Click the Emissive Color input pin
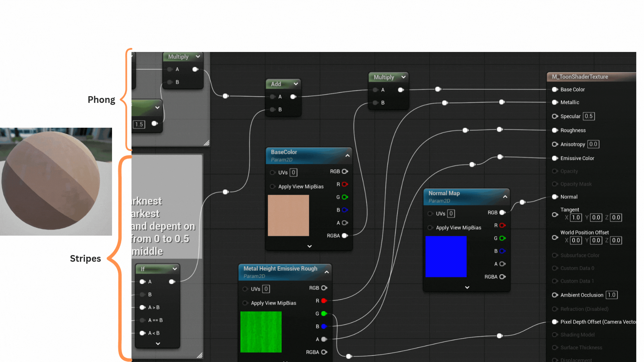This screenshot has height=362, width=644. (x=555, y=158)
